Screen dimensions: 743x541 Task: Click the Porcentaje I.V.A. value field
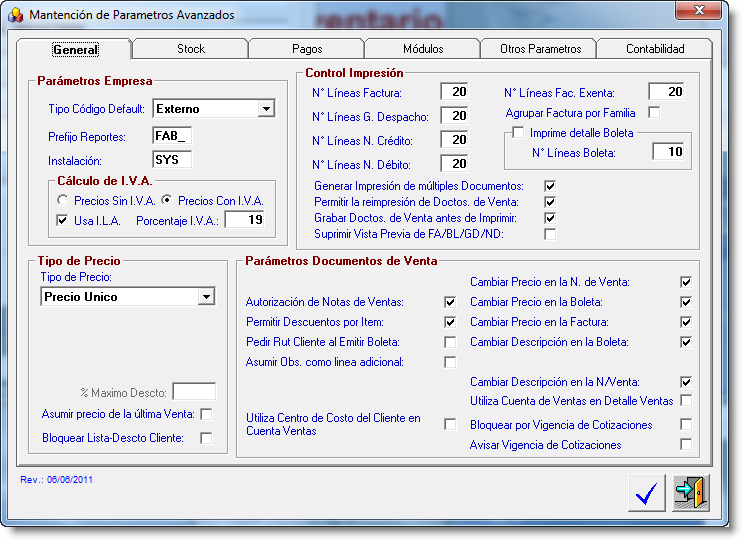click(x=245, y=220)
